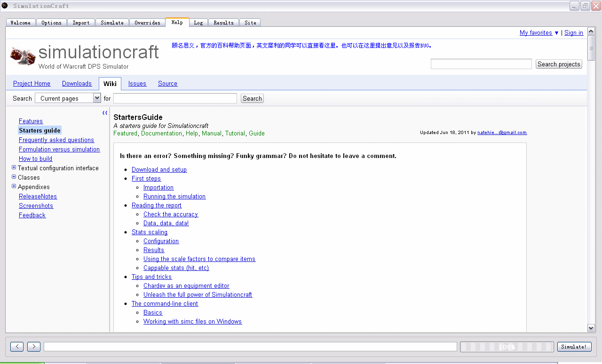Viewport: 602px width, 364px height.
Task: Click the simulationcraft dice logo
Action: coord(23,56)
